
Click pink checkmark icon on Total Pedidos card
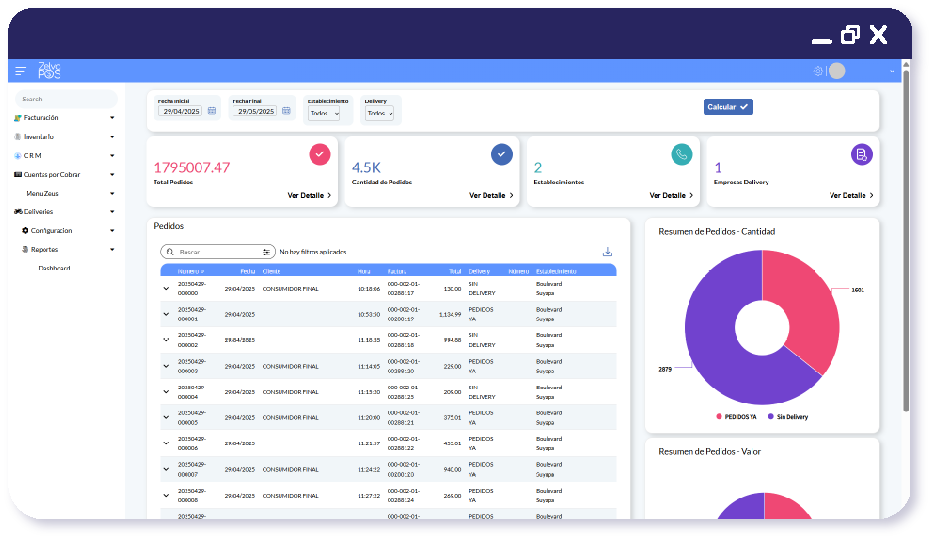(x=320, y=154)
